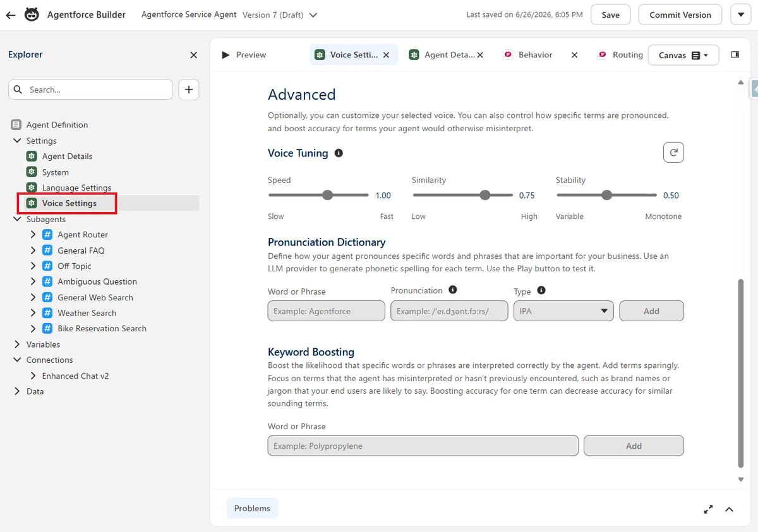The height and width of the screenshot is (532, 758).
Task: Click the Preview play icon
Action: (226, 55)
